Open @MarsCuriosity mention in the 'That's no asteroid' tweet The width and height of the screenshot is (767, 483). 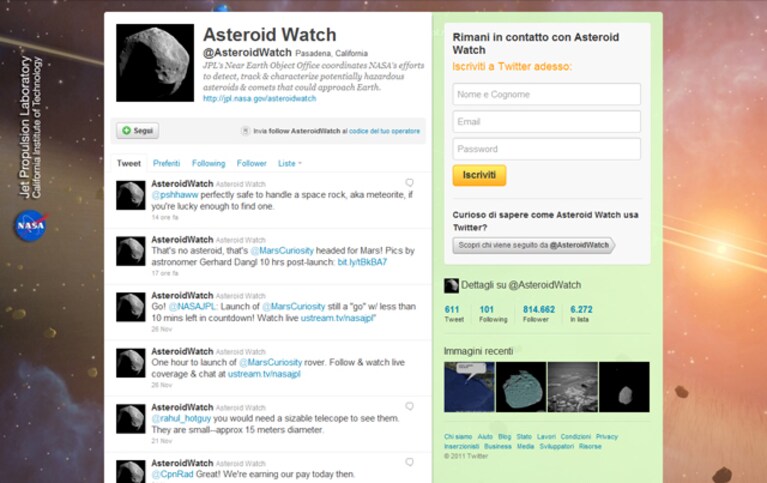(x=282, y=251)
